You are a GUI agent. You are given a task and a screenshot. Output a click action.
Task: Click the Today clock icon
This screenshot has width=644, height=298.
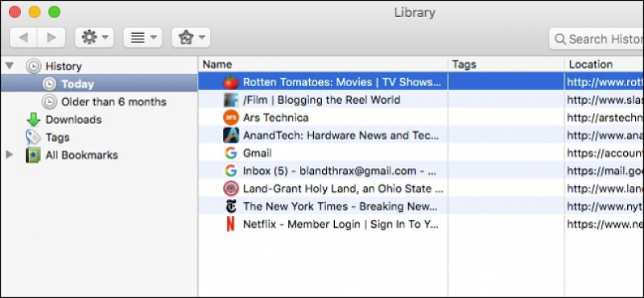pos(49,84)
